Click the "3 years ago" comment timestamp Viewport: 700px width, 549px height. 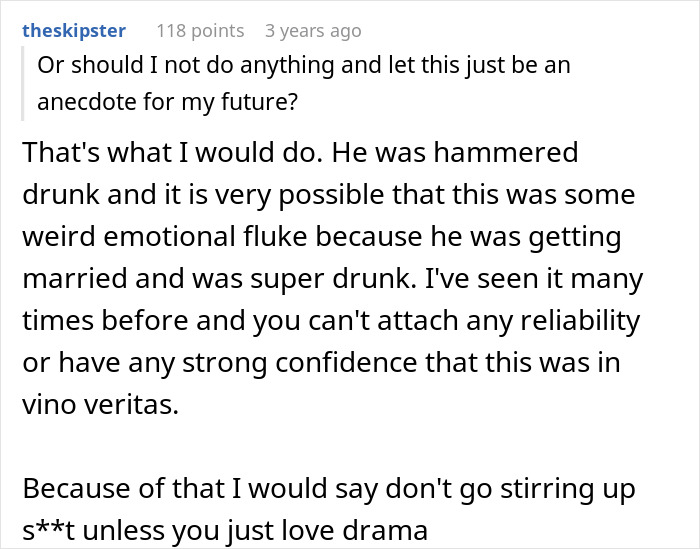pos(312,31)
